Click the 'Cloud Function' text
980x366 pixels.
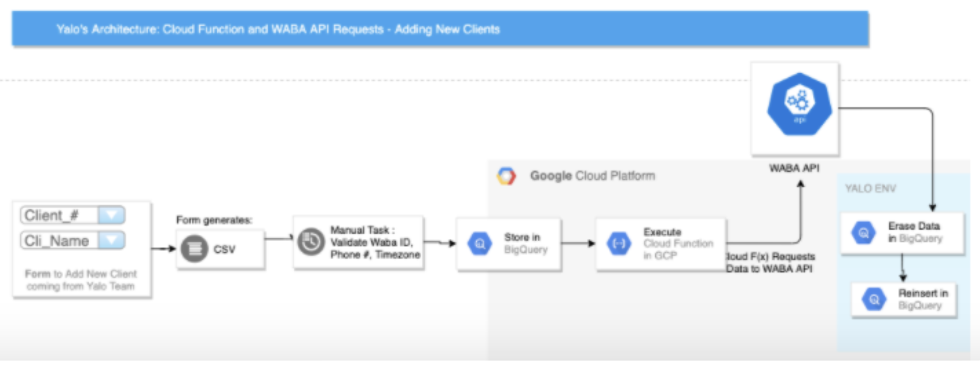coord(678,244)
